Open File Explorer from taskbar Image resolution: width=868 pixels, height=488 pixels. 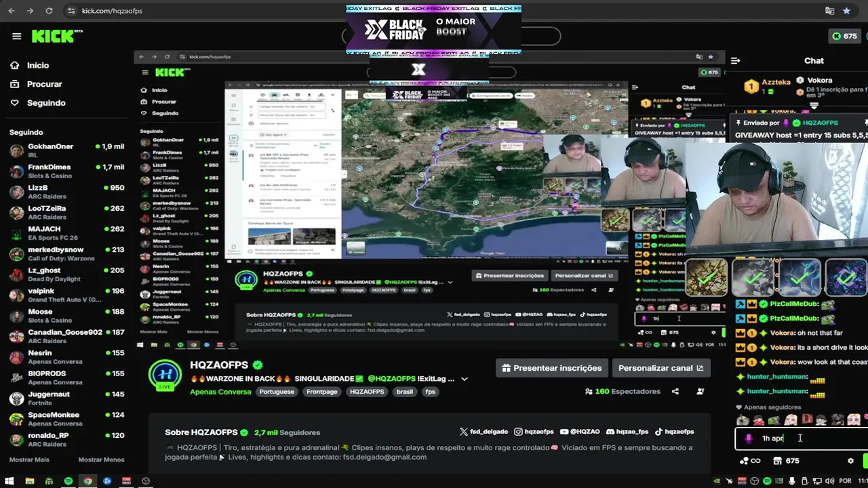tap(30, 481)
